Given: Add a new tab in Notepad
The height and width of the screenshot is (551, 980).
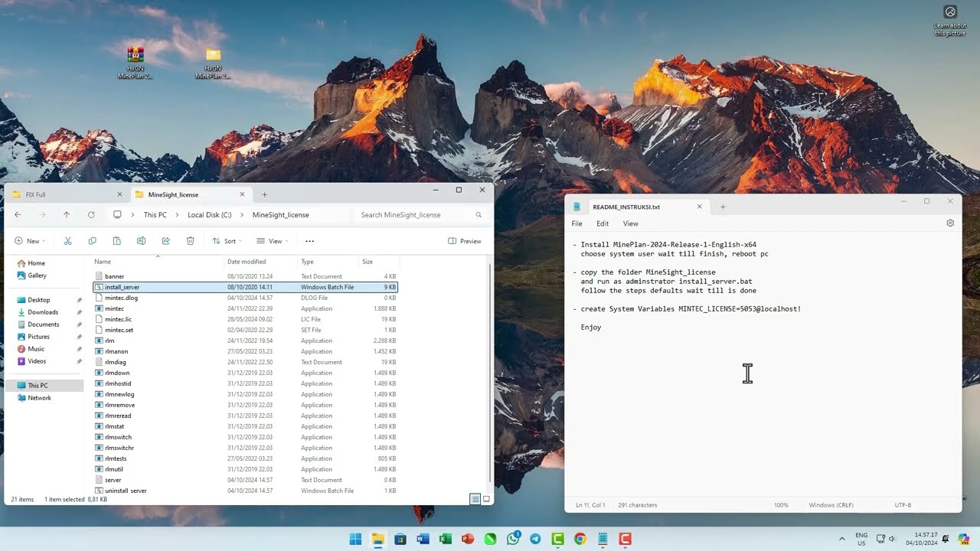Looking at the screenshot, I should point(722,207).
